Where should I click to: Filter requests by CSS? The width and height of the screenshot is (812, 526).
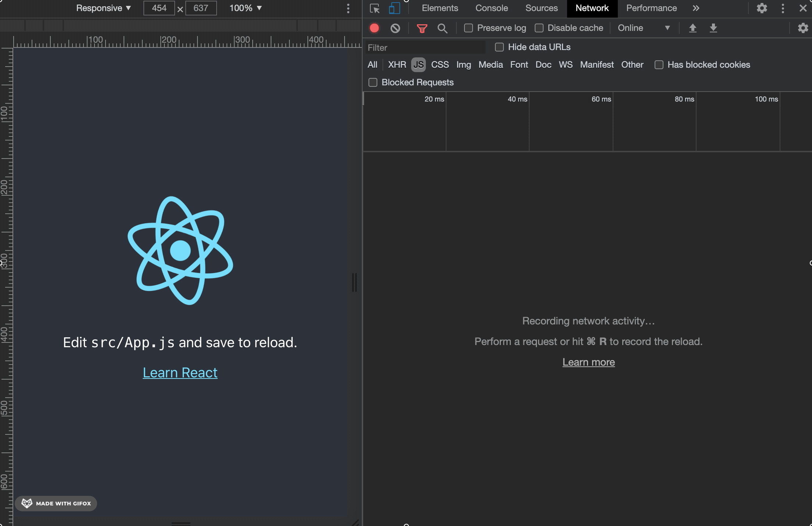pyautogui.click(x=440, y=65)
